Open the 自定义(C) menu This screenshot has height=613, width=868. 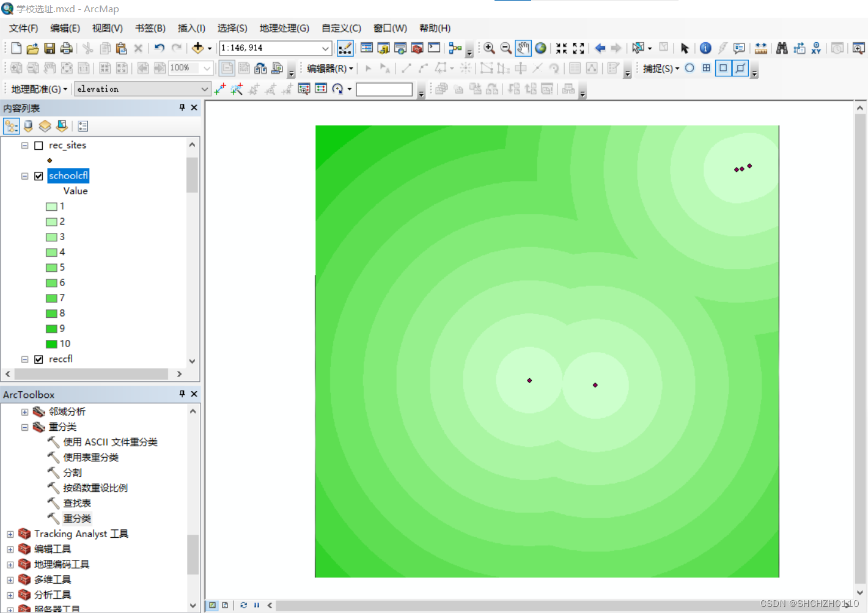(x=341, y=28)
